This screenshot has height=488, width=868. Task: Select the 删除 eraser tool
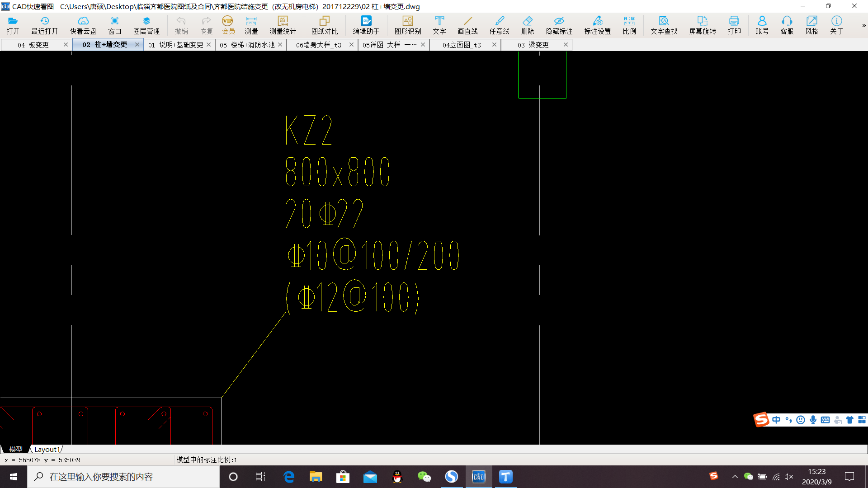[528, 25]
